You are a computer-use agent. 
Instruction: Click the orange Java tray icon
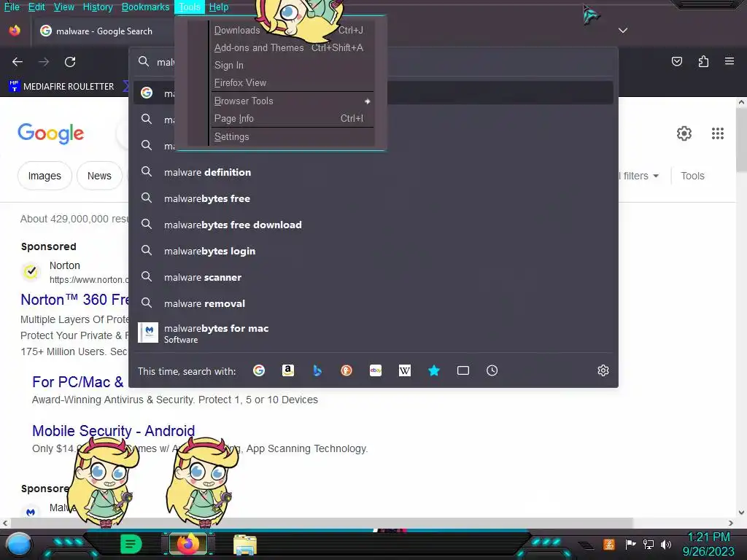pyautogui.click(x=609, y=544)
